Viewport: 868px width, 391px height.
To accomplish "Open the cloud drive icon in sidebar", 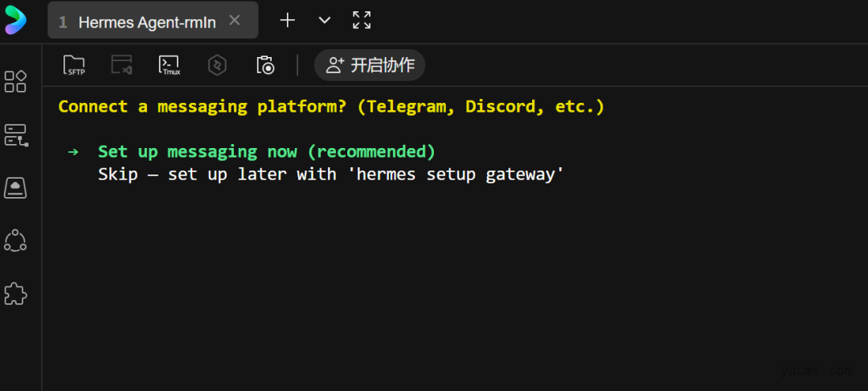I will (x=15, y=187).
